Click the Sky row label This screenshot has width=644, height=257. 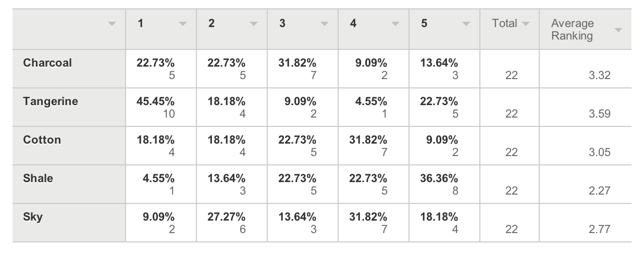pyautogui.click(x=33, y=217)
